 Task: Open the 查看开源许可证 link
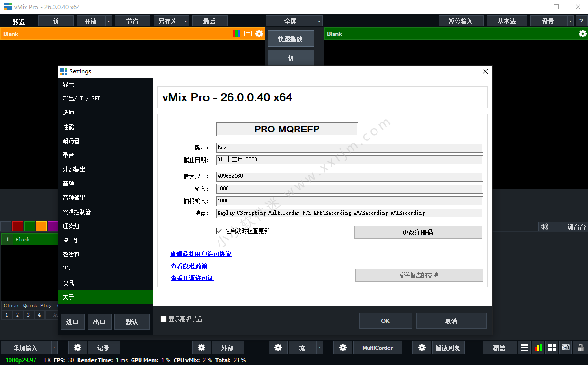[192, 278]
